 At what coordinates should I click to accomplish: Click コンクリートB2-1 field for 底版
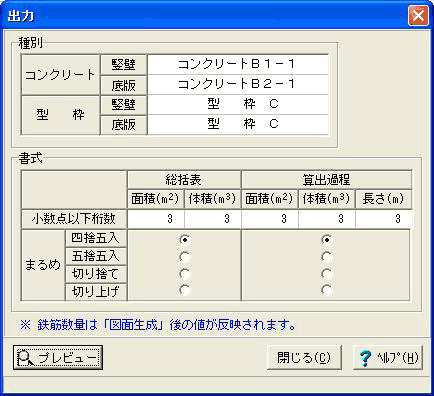[238, 84]
